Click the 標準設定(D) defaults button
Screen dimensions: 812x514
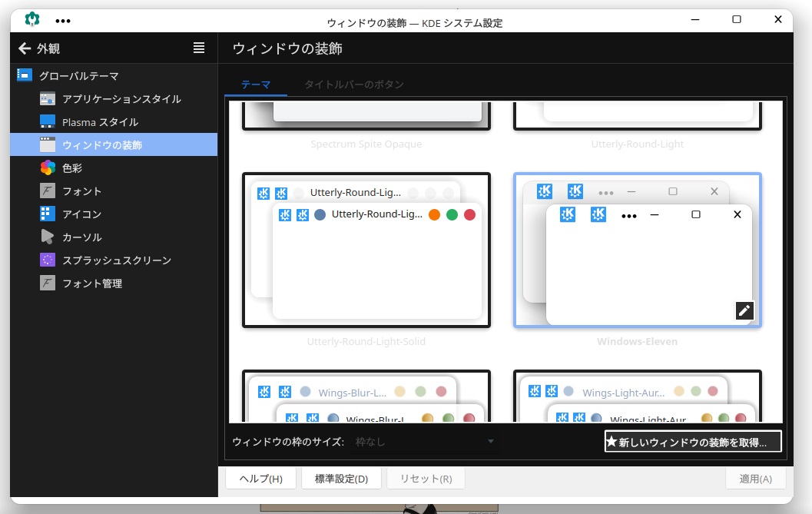coord(341,479)
